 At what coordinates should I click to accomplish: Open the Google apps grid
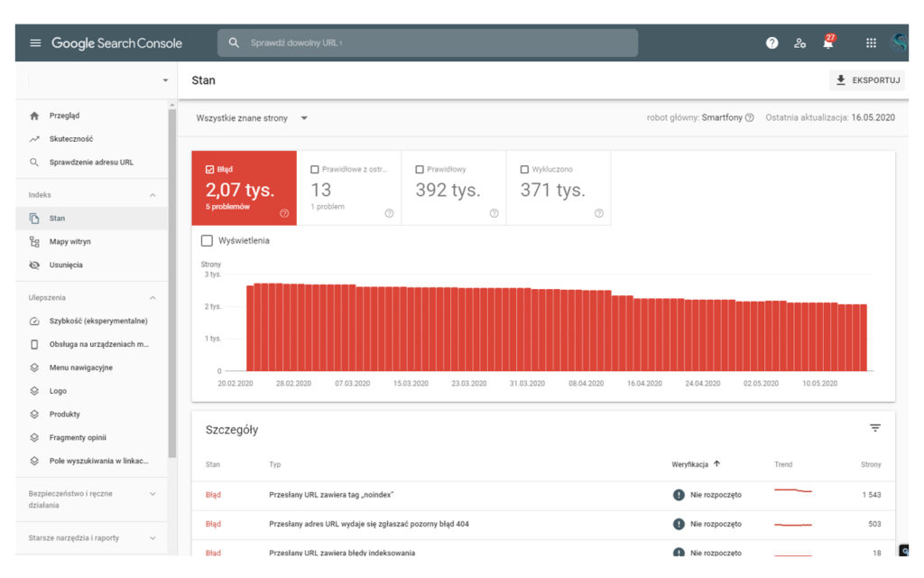coord(871,42)
